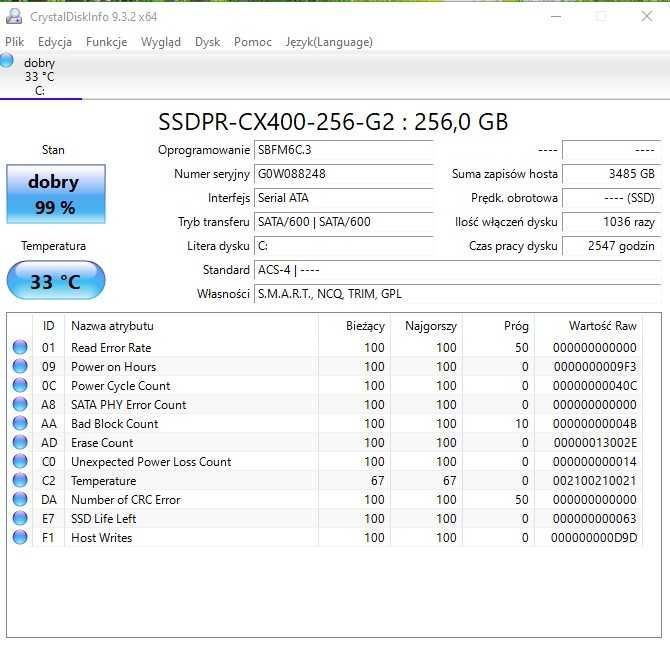
Task: Click the status orb for Erase Count
Action: (20, 442)
